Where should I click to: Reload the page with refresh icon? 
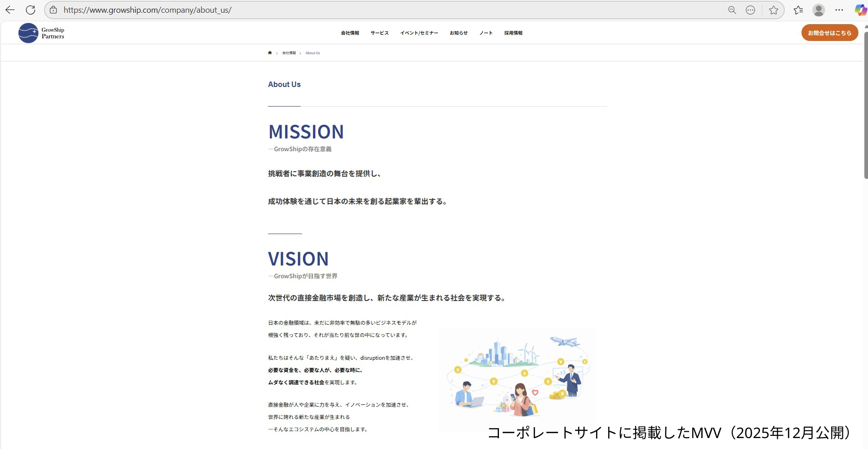coord(31,10)
